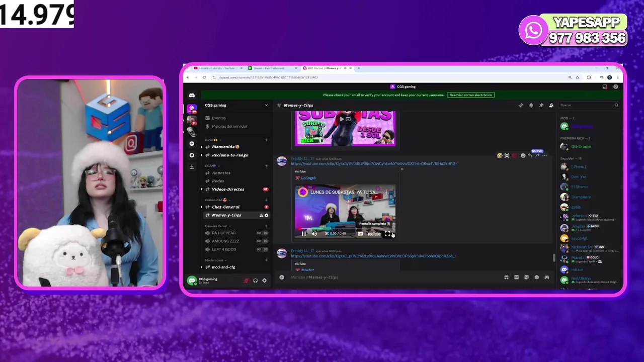Image resolution: width=644 pixels, height=362 pixels.
Task: Open Discord help question mark icon
Action: click(616, 86)
